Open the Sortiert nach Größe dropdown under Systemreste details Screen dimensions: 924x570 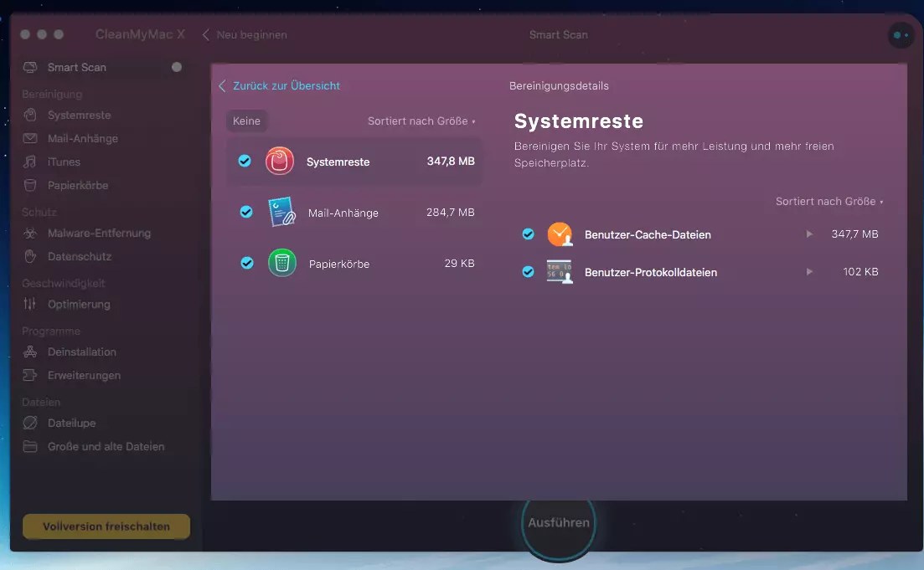click(x=829, y=202)
